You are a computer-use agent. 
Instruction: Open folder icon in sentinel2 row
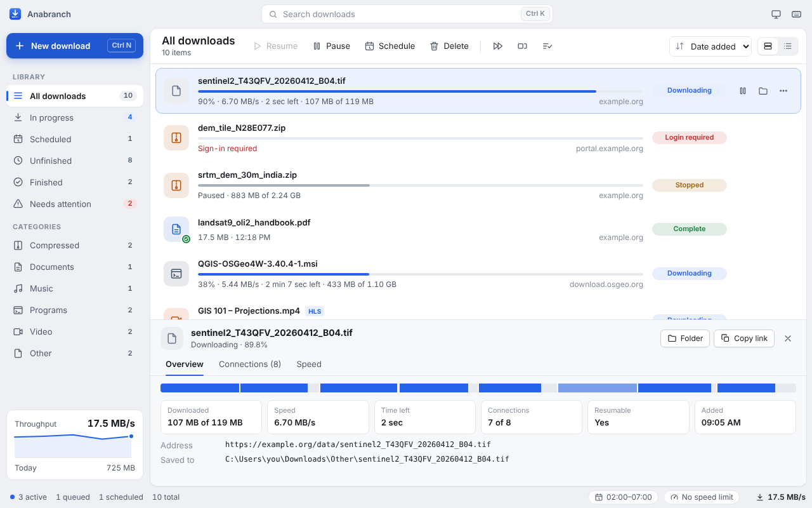point(763,91)
